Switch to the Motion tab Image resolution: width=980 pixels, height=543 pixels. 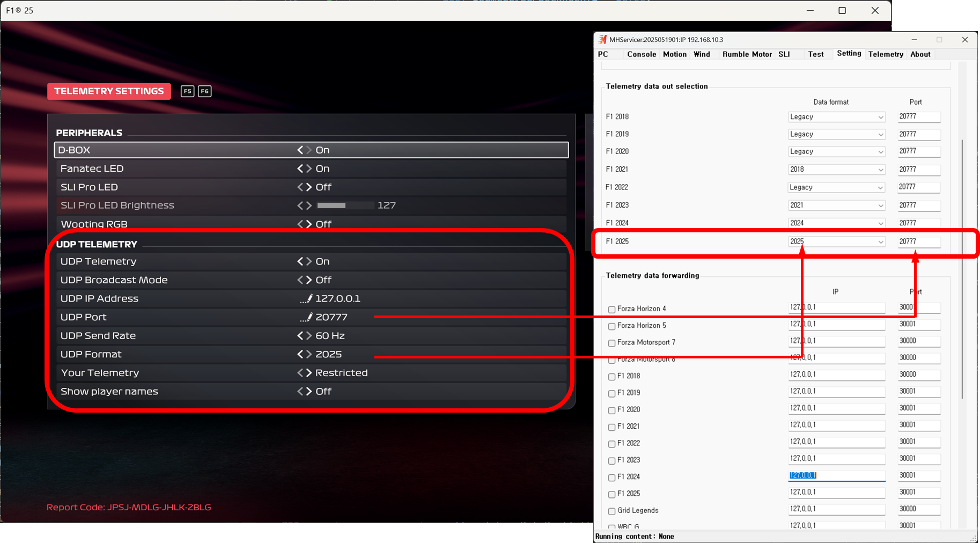coord(674,54)
